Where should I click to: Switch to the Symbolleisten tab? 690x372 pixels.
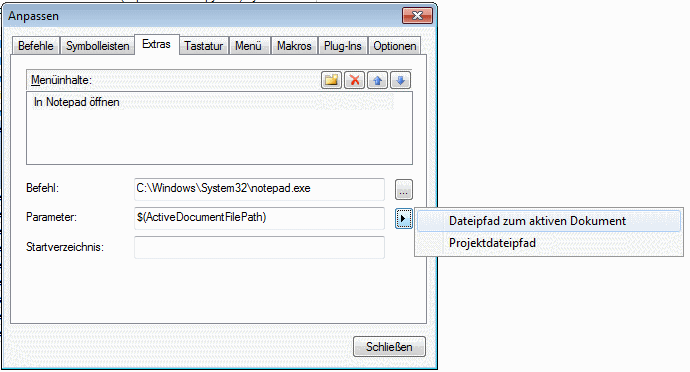[97, 46]
